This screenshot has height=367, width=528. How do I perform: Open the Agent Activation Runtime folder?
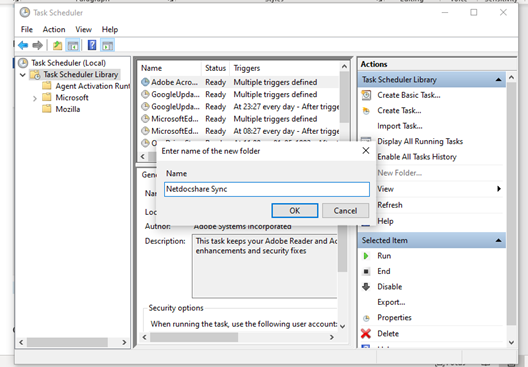tap(93, 86)
